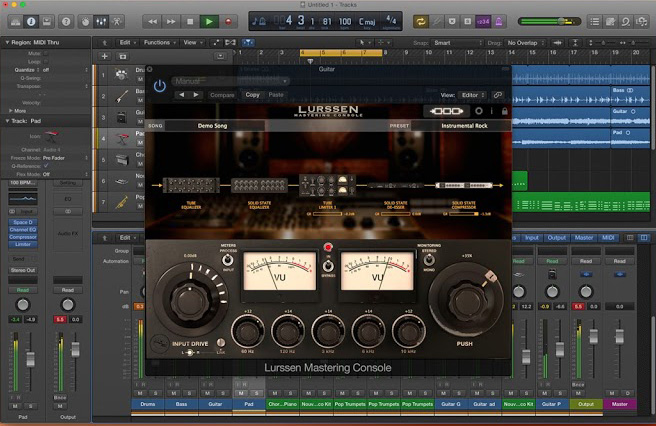Click the Duplicate Track icon
Screen dimensions: 656x426
[123, 56]
